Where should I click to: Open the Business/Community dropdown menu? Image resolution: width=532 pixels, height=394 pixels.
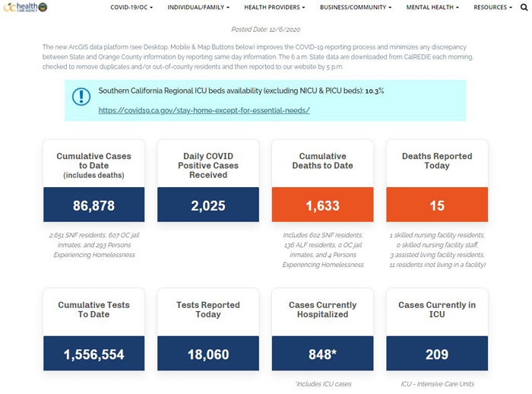(x=356, y=7)
